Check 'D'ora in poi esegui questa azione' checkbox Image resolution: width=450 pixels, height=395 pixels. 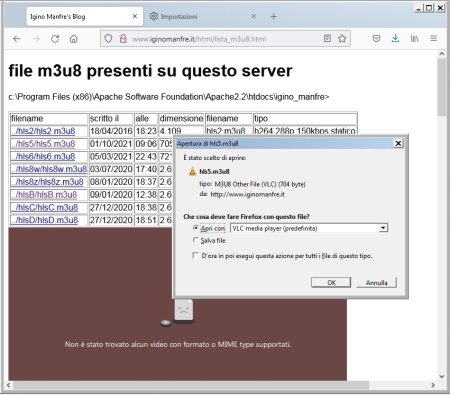[x=195, y=255]
